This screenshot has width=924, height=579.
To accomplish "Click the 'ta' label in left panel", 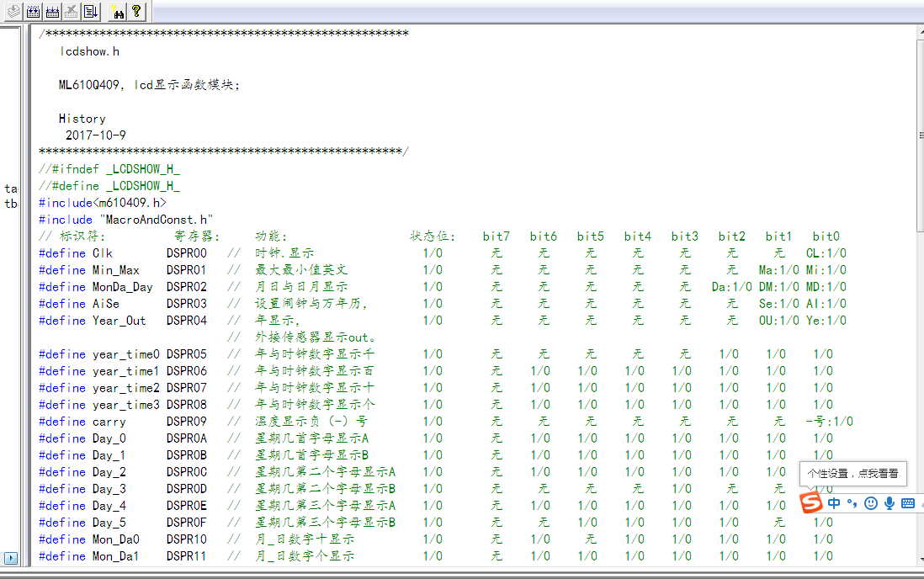I will point(11,189).
